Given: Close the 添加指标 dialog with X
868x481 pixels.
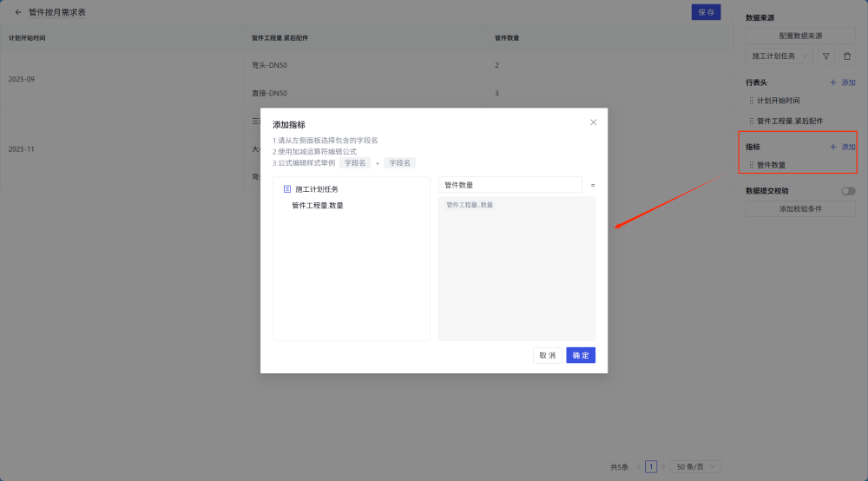Looking at the screenshot, I should [594, 122].
